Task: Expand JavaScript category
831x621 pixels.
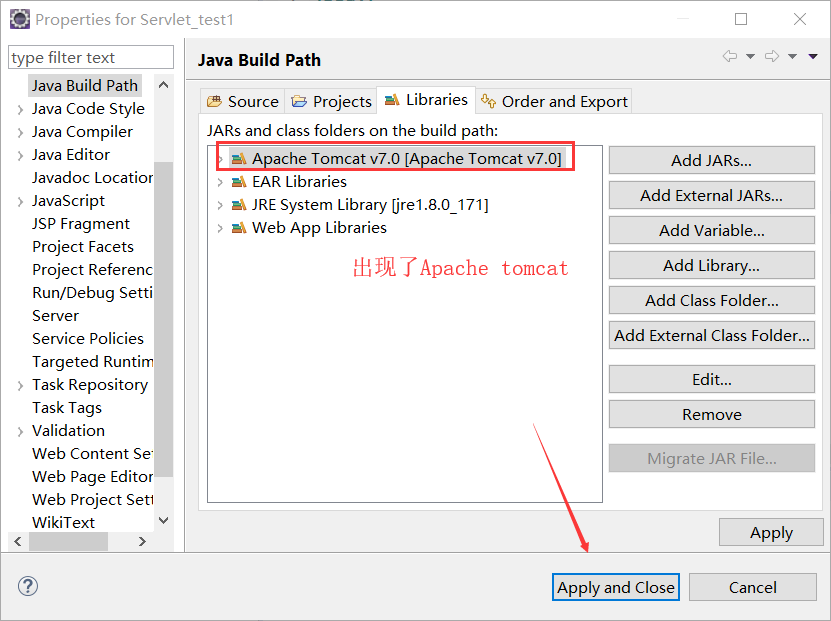Action: tap(20, 202)
